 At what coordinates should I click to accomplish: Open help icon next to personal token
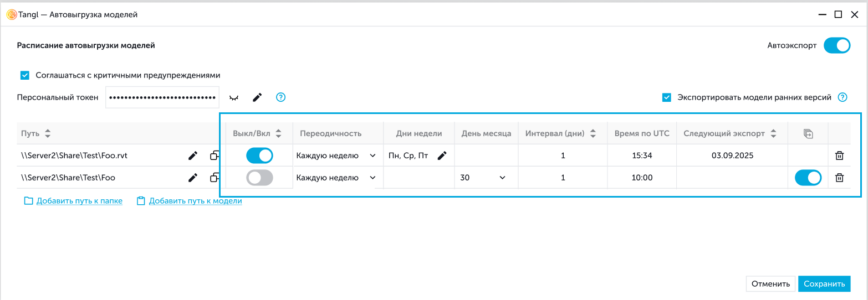pos(281,97)
